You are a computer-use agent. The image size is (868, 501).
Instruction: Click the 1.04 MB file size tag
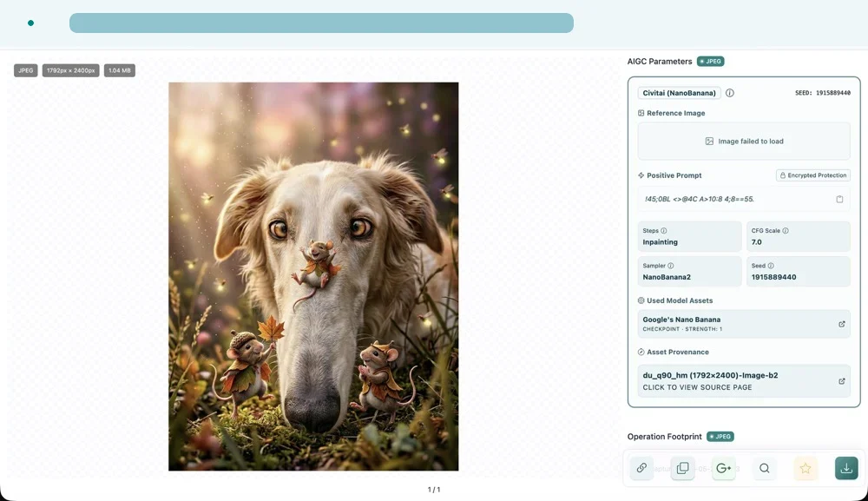(120, 70)
